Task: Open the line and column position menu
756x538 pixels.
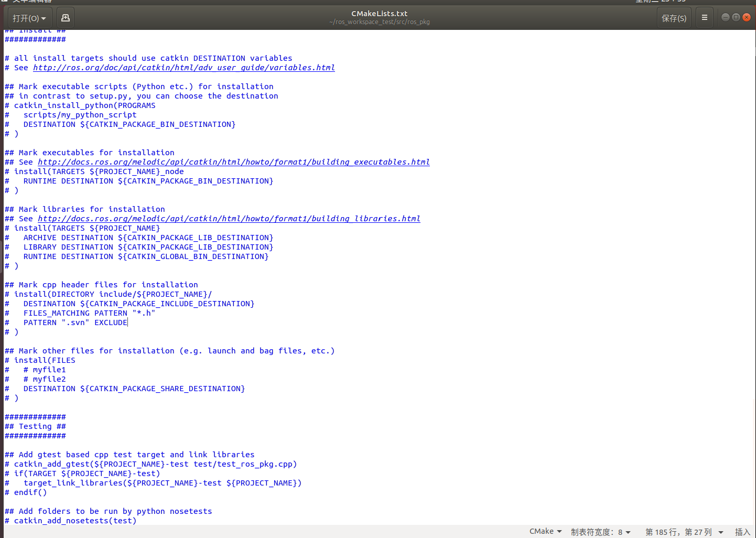Action: [x=684, y=532]
